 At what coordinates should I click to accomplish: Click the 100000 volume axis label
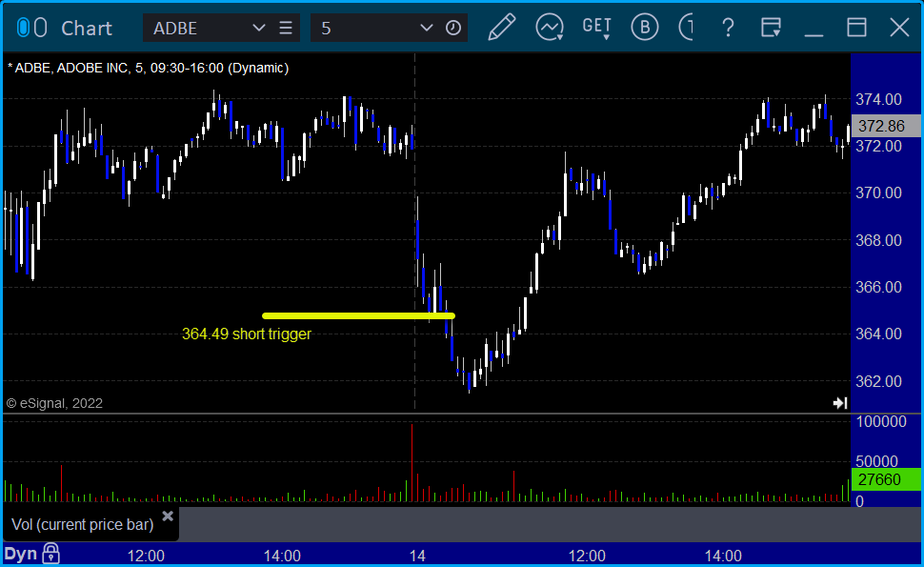(x=881, y=421)
